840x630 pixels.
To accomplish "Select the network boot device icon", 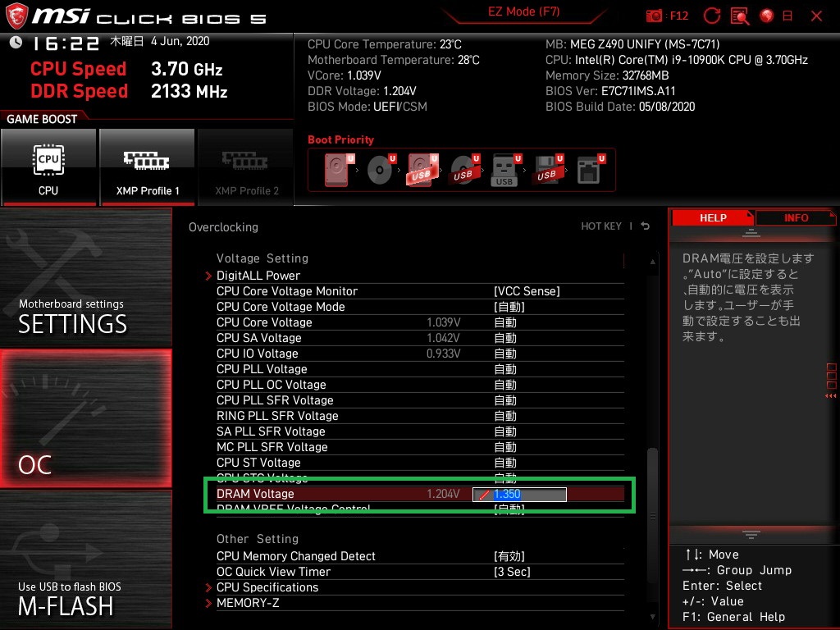I will tap(591, 170).
